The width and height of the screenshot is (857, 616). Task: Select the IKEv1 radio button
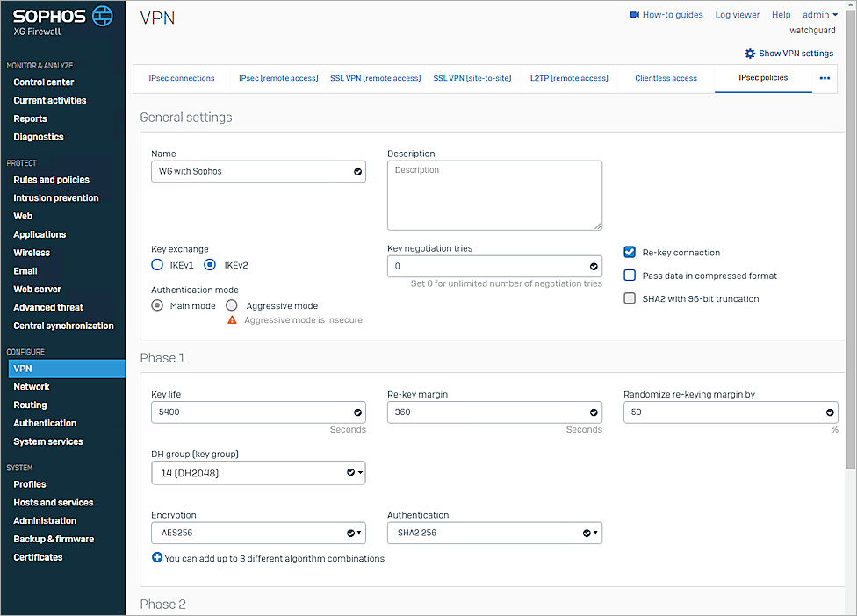point(156,265)
